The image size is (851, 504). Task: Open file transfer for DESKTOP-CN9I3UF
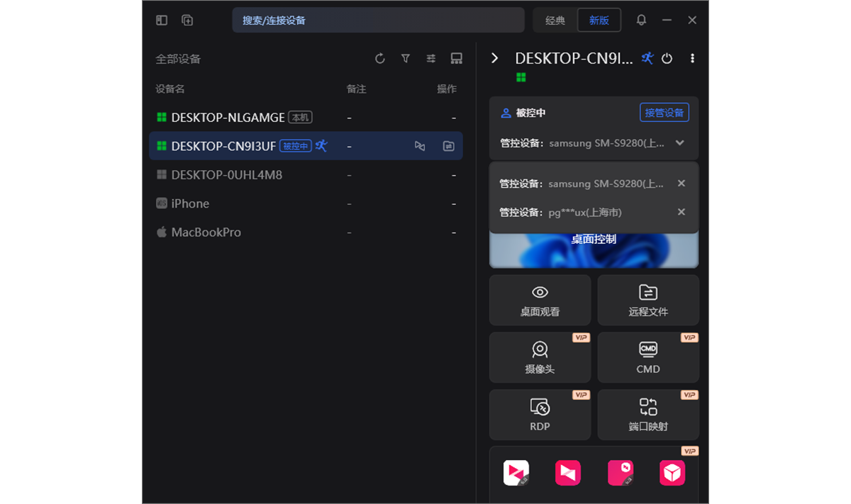pyautogui.click(x=448, y=145)
